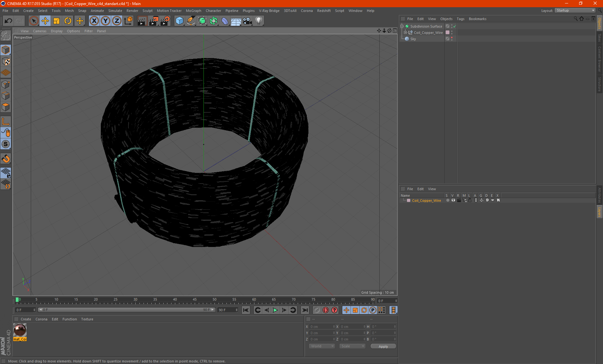Select the Live Selection tool
The width and height of the screenshot is (603, 364).
pyautogui.click(x=34, y=21)
